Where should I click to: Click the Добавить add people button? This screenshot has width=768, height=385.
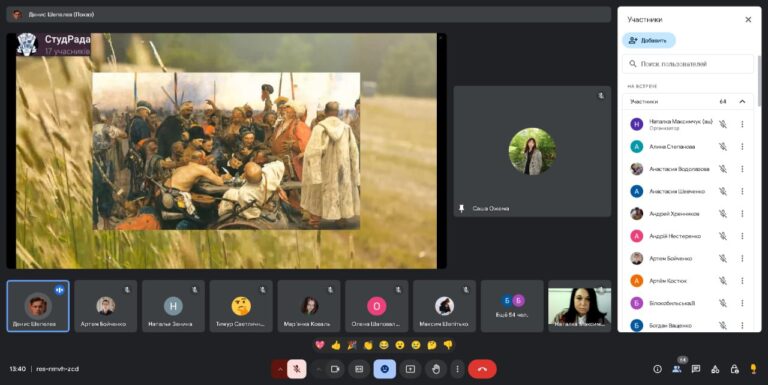coord(649,40)
